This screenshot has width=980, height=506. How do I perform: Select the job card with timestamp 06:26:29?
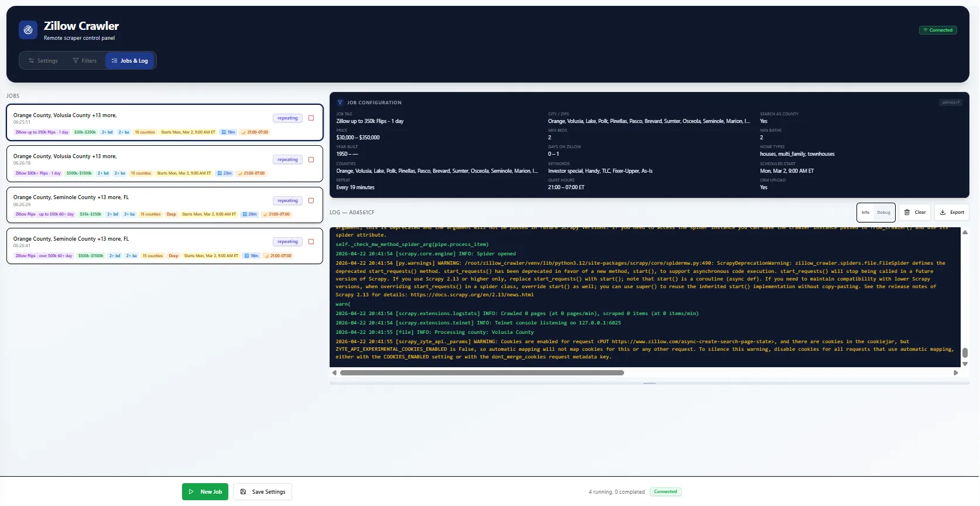pos(165,205)
